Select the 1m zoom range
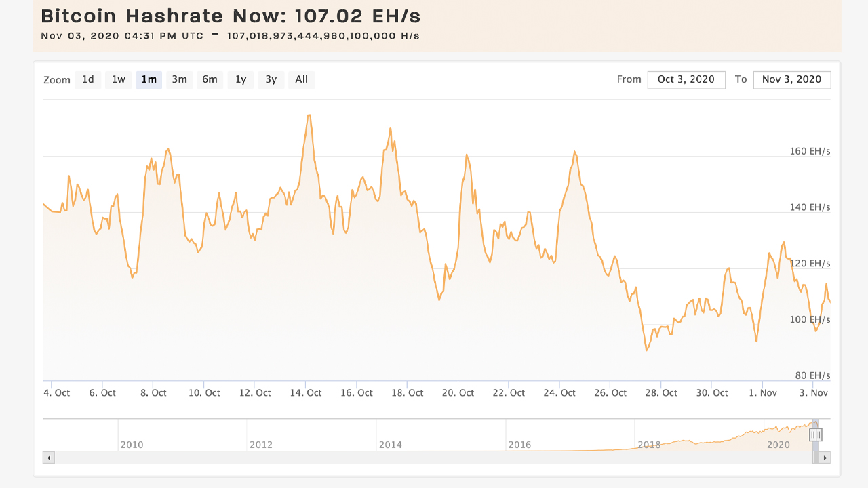 point(149,79)
